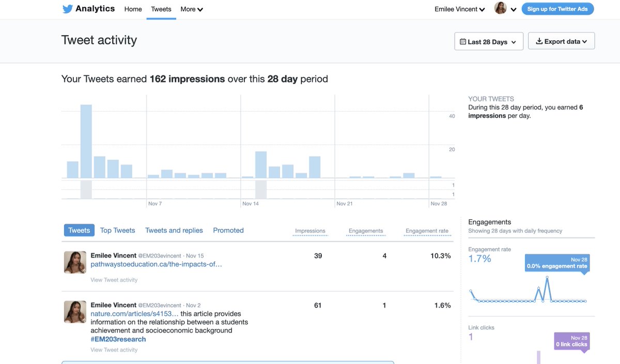The height and width of the screenshot is (364, 620).
Task: Click 0.0% engagement rate tooltip
Action: point(557,263)
